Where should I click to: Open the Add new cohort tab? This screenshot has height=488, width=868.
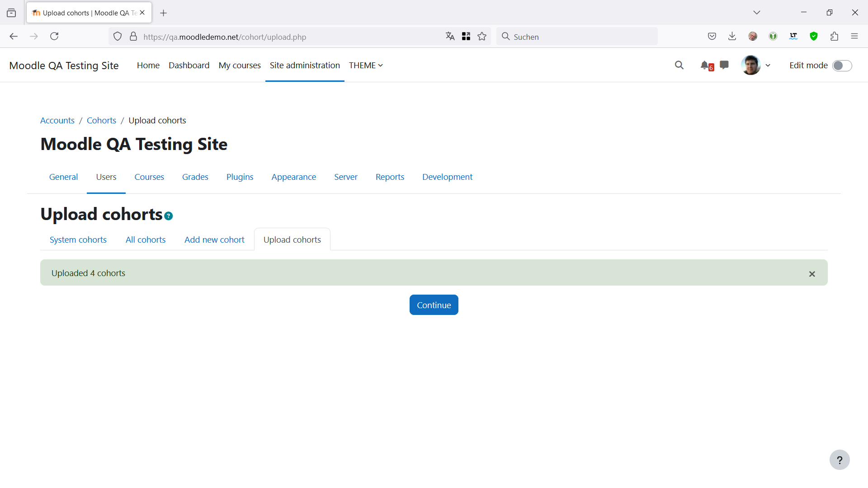[x=214, y=240]
